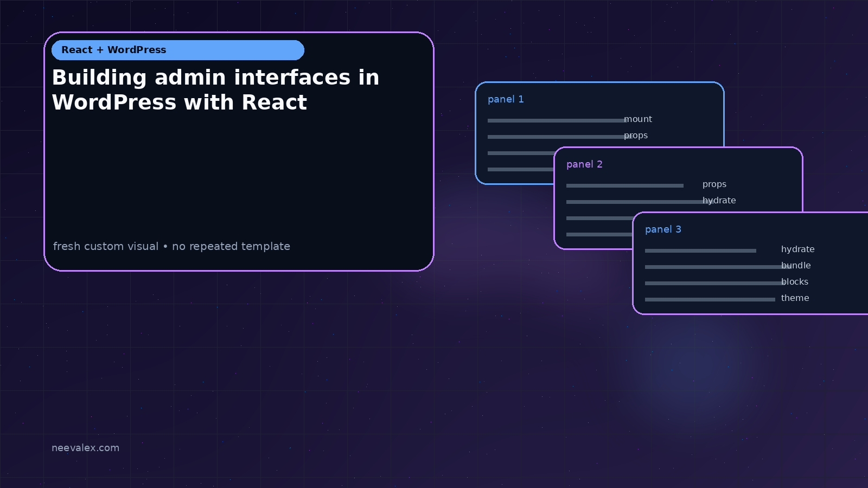The height and width of the screenshot is (488, 868).
Task: Select 'hydrate' label in panel 3
Action: tap(798, 249)
